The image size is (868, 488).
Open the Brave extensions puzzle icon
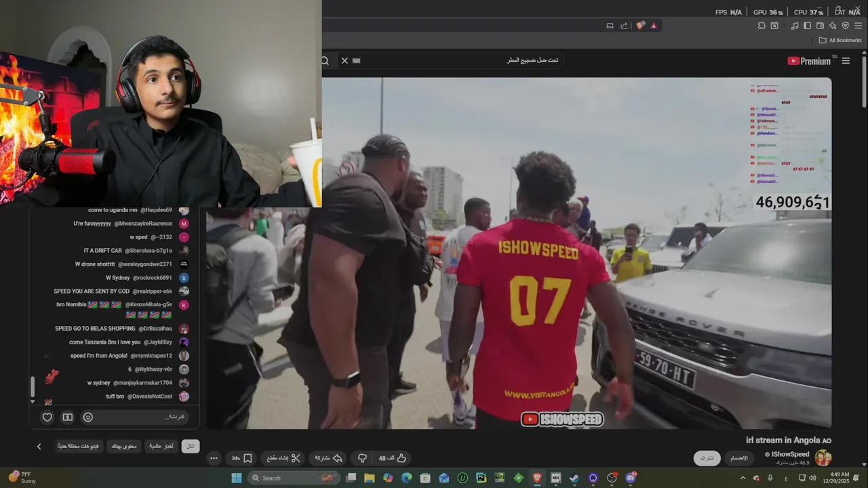(762, 26)
